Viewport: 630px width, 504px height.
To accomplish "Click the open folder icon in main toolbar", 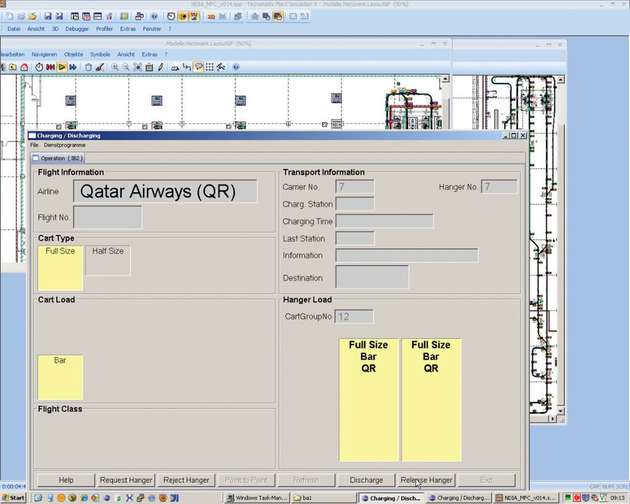I will click(x=33, y=16).
